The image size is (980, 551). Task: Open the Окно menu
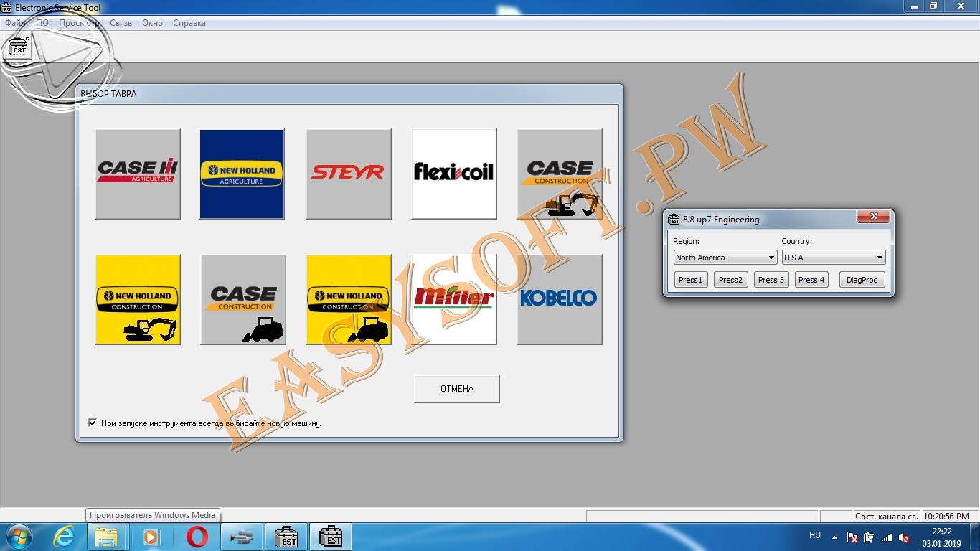point(152,23)
